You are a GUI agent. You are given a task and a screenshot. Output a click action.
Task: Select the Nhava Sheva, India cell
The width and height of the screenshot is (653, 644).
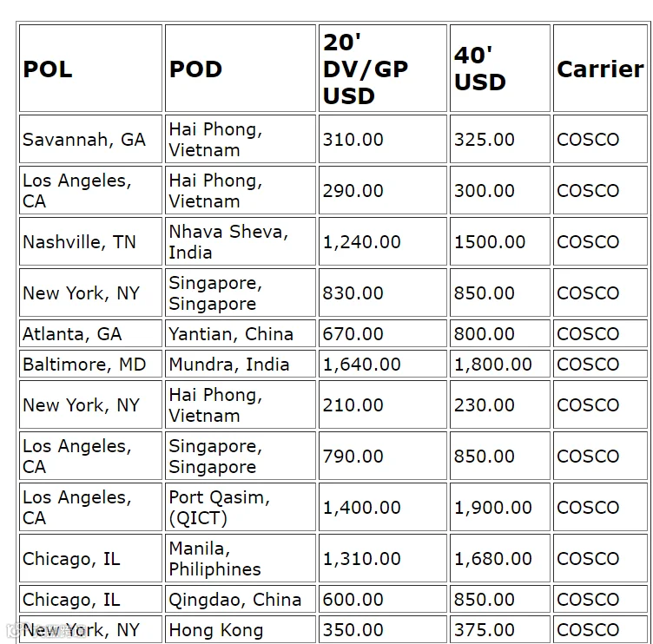pos(241,241)
